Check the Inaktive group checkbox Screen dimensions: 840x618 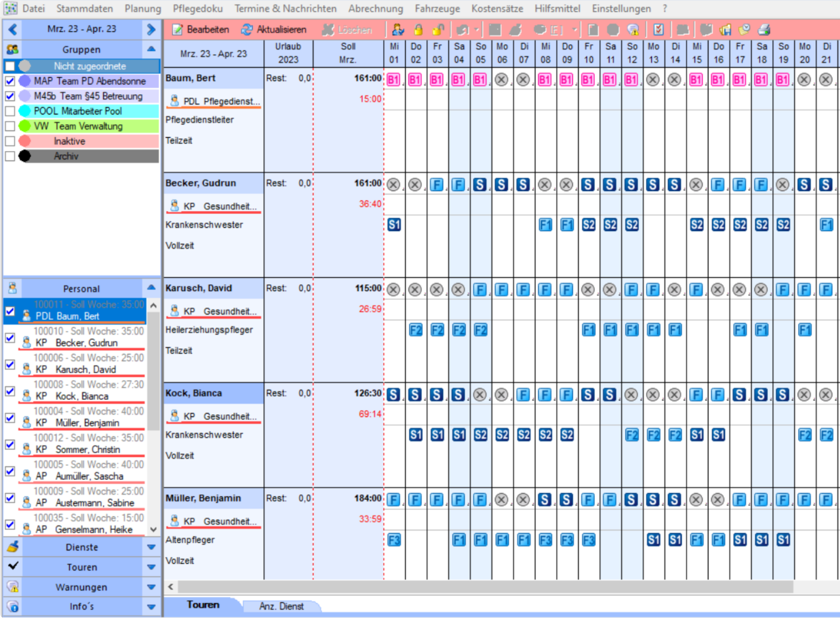coord(10,141)
